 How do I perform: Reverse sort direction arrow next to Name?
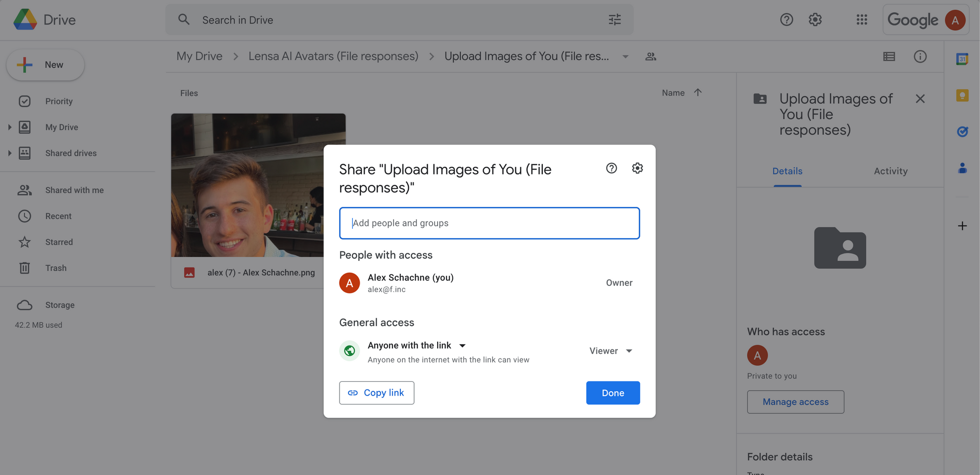tap(698, 92)
